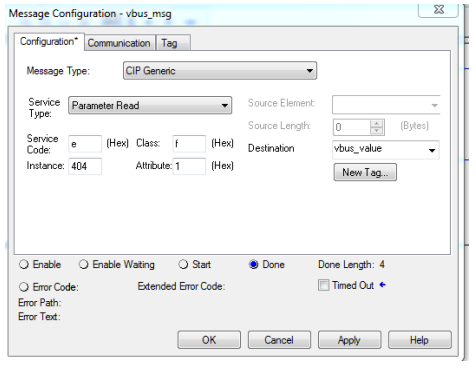Open the Tag tab
Viewport: 476px width, 370px height.
pos(173,43)
